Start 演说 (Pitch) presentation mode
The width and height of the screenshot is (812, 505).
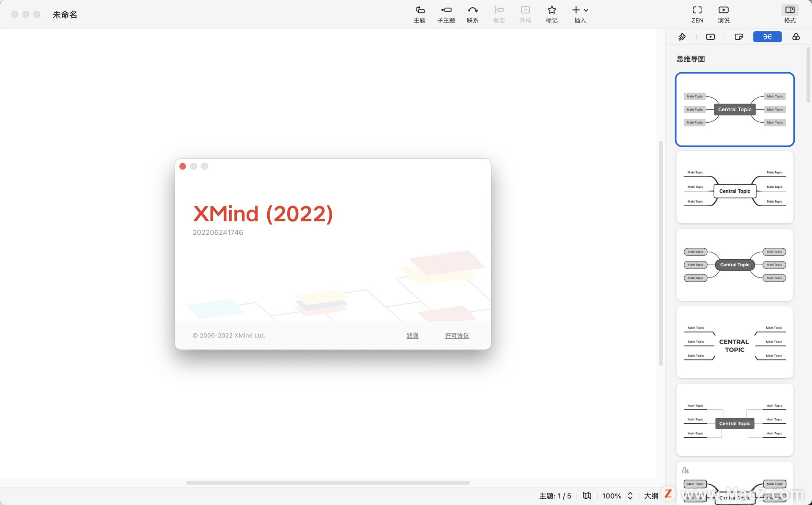[x=723, y=14]
